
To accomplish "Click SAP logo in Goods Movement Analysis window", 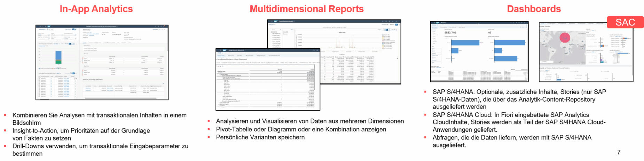I will click(x=275, y=21).
